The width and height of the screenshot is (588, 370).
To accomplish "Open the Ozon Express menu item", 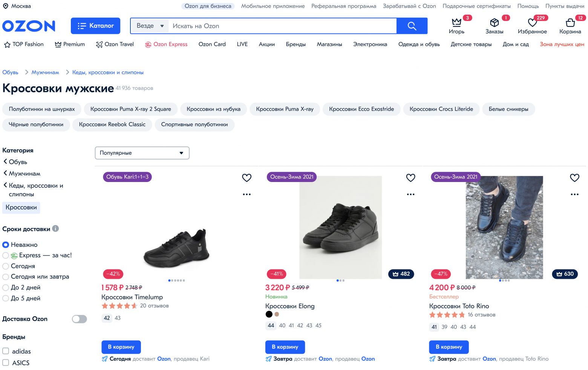I will [x=166, y=44].
